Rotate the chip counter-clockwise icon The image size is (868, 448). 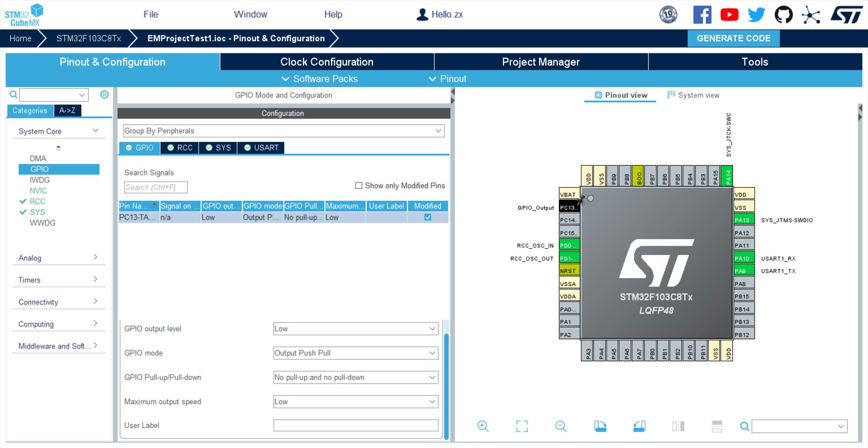coord(639,426)
